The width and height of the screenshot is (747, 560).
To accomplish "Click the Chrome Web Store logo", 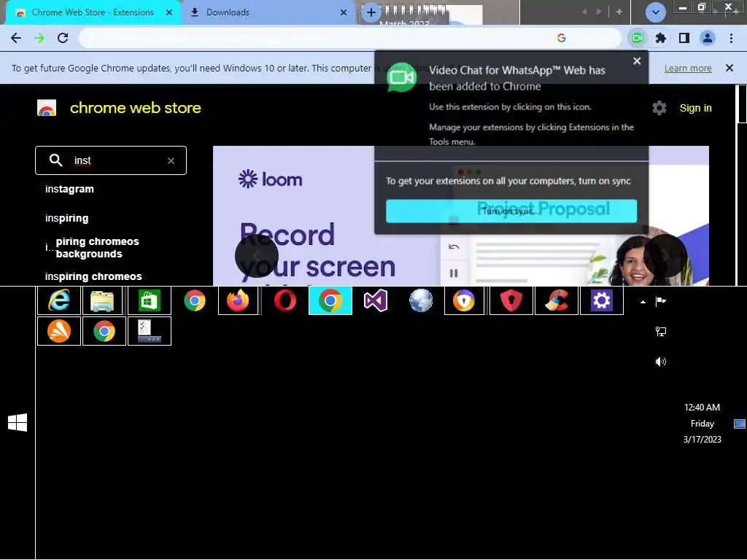I will [47, 108].
